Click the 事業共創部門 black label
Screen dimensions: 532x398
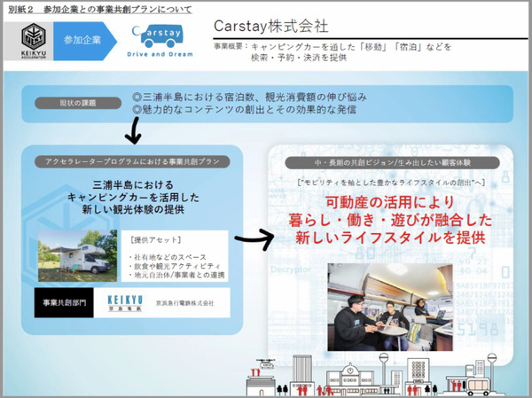(x=65, y=302)
